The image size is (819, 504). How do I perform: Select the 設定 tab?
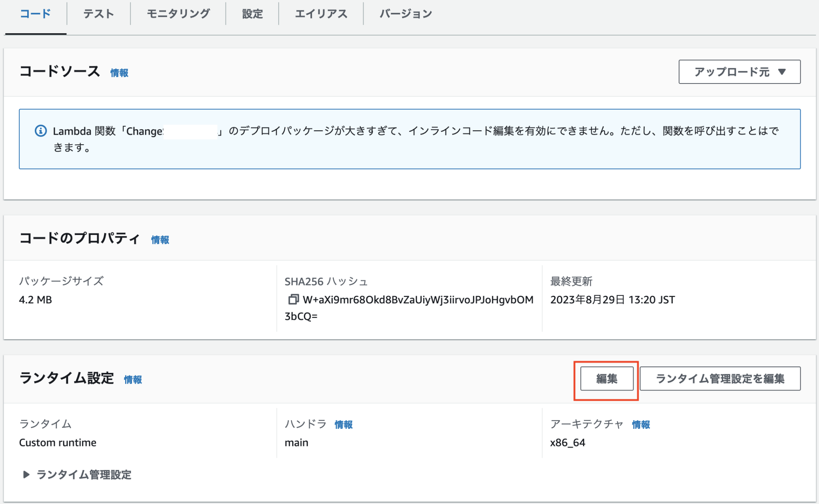(x=251, y=13)
